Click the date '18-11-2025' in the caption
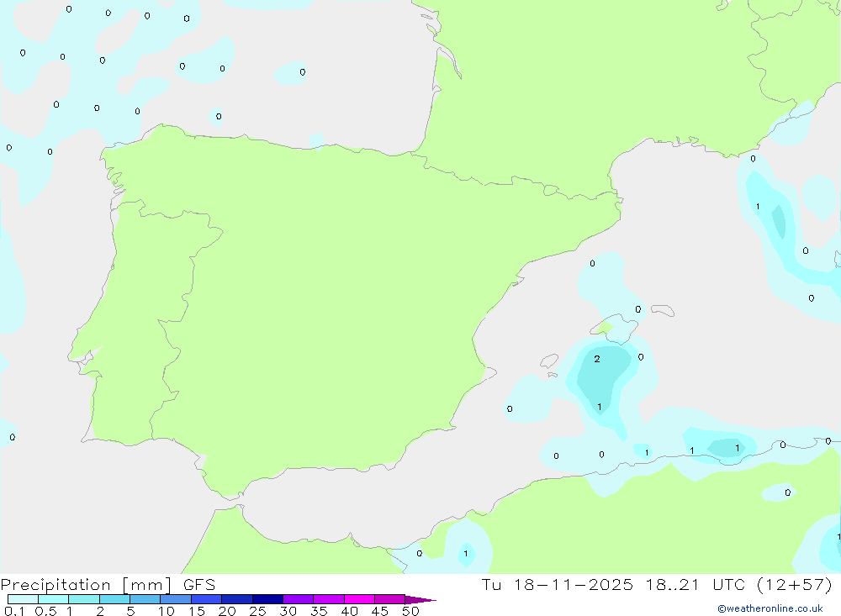The width and height of the screenshot is (841, 616). coord(573,585)
